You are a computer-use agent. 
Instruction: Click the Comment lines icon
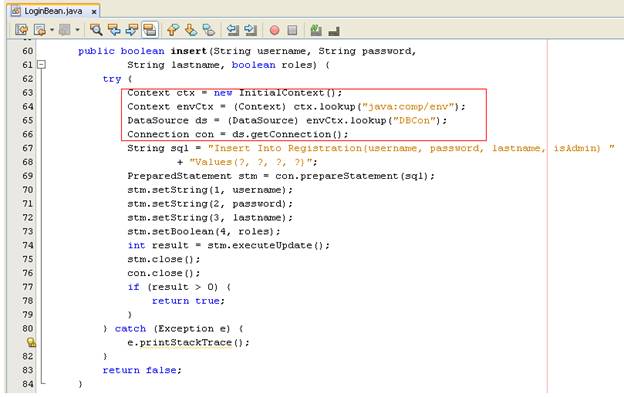316,30
